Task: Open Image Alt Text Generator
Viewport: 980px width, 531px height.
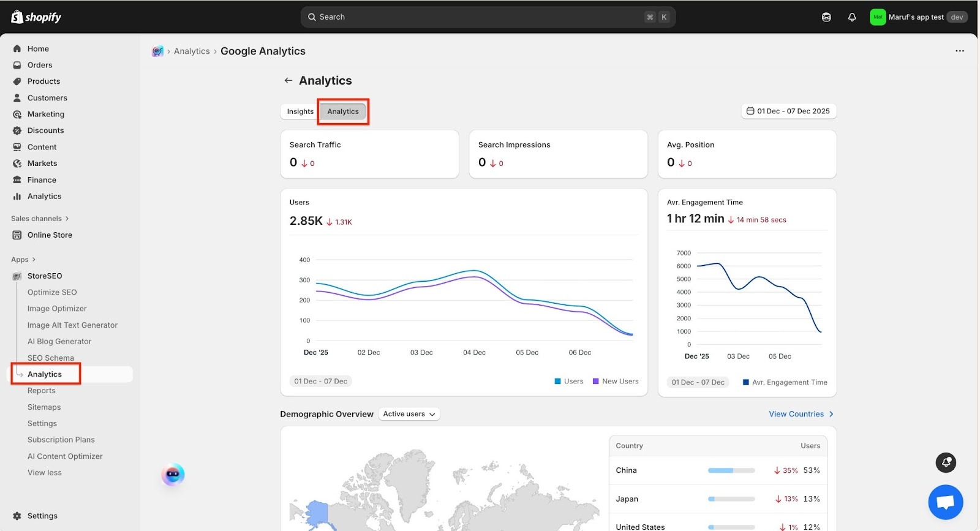Action: tap(72, 325)
